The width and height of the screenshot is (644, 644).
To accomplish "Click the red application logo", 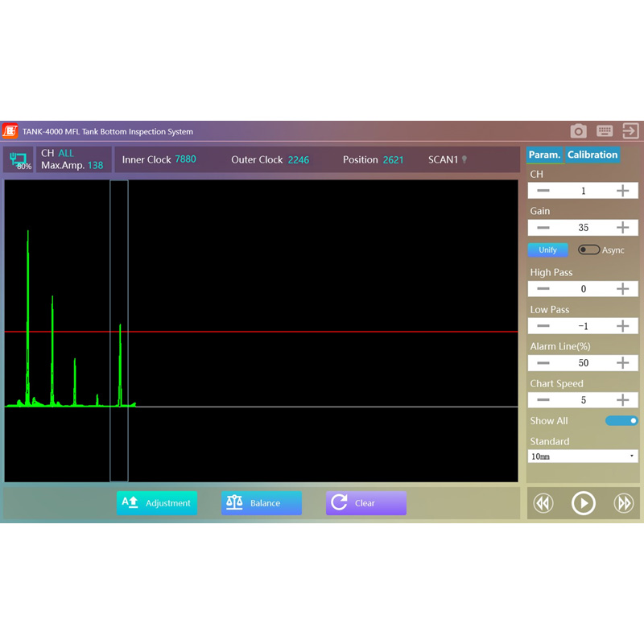I will [x=10, y=131].
